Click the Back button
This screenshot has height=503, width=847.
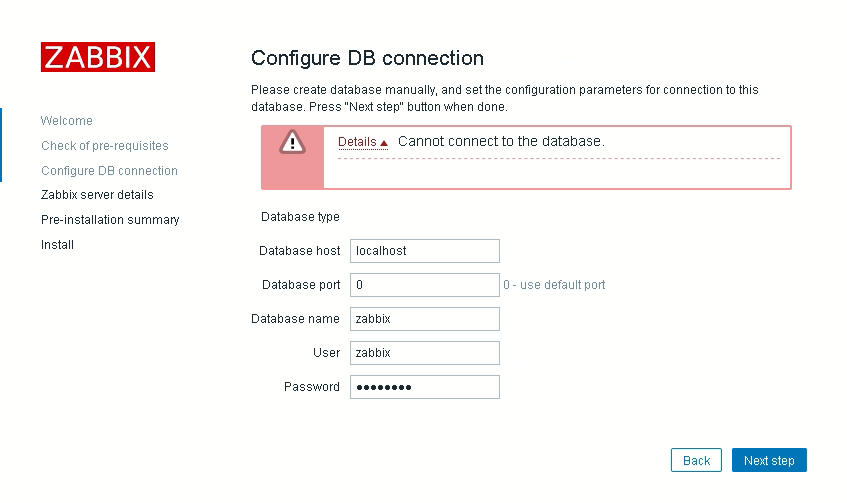point(696,460)
